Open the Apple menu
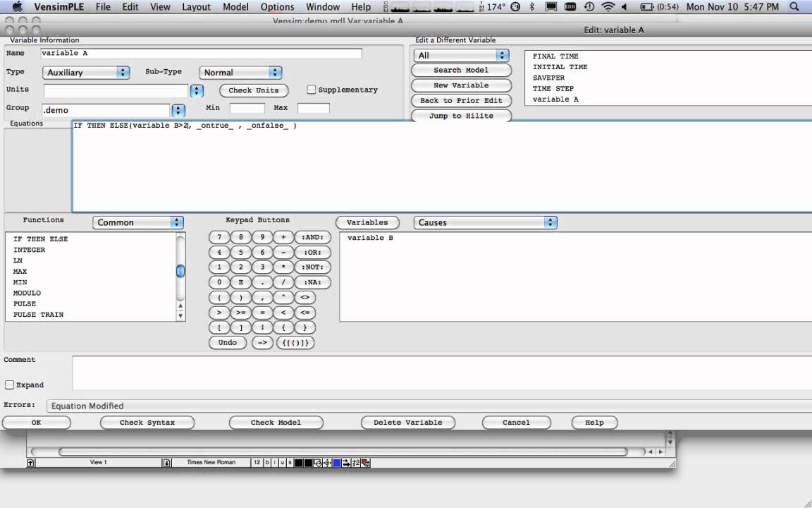Screen dimensions: 812x508 point(17,7)
